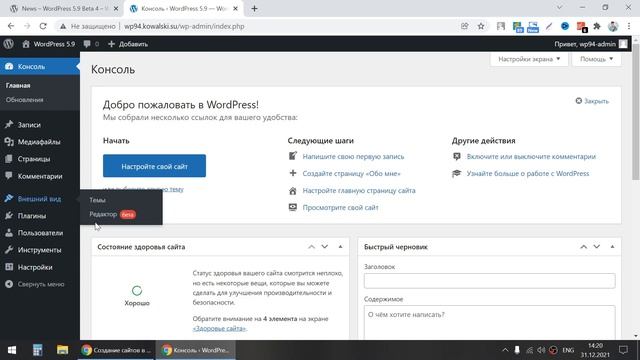Open the Медиафайлы menu item
Viewport: 640px width, 360px height.
pos(40,142)
